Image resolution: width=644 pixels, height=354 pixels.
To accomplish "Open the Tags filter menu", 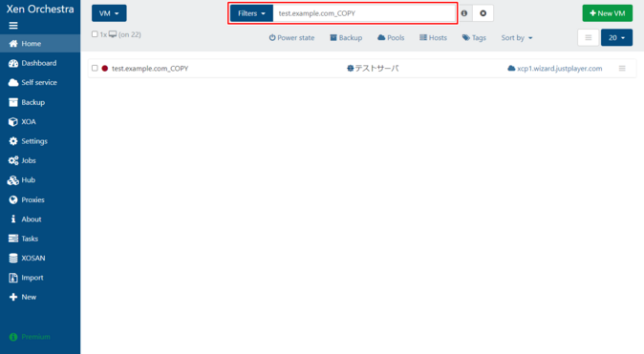I will tap(474, 38).
